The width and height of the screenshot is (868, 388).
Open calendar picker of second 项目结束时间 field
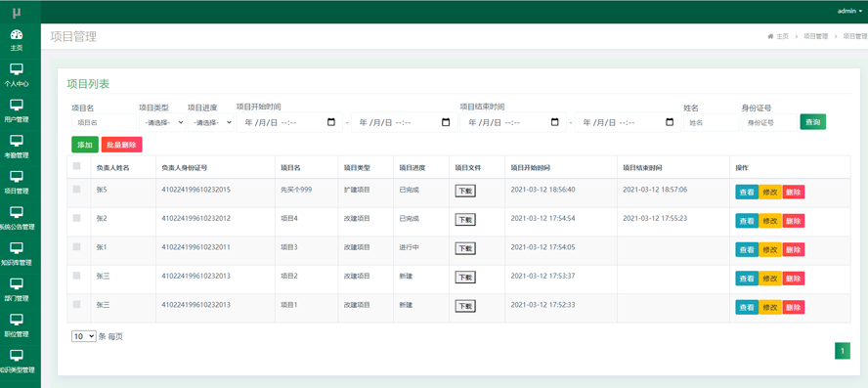tap(670, 122)
